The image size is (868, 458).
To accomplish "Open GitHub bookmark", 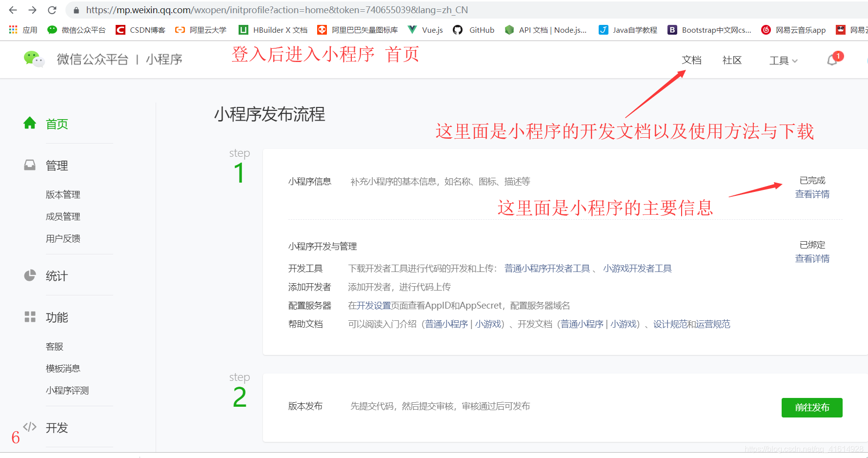I will tap(473, 30).
